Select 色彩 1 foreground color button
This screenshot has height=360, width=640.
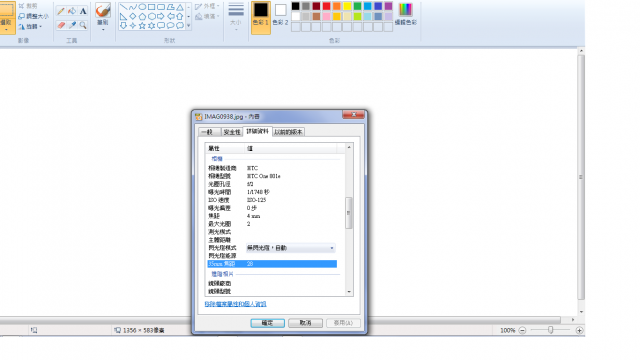(x=260, y=17)
